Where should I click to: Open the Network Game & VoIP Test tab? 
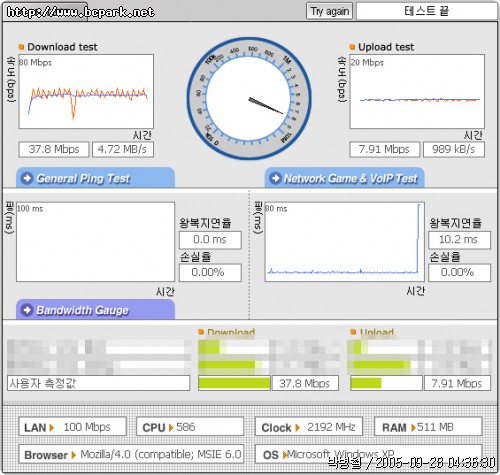(x=344, y=178)
